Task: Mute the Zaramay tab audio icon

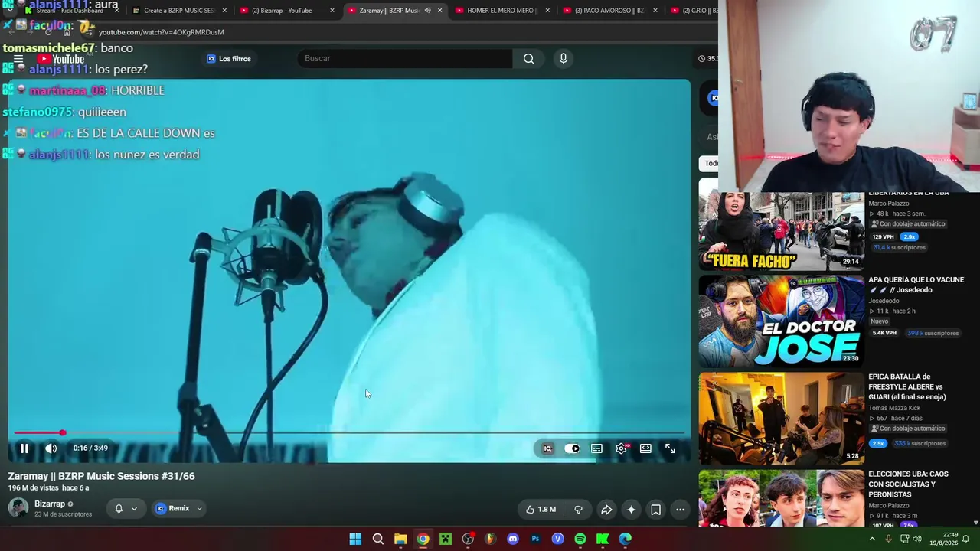Action: pos(427,11)
